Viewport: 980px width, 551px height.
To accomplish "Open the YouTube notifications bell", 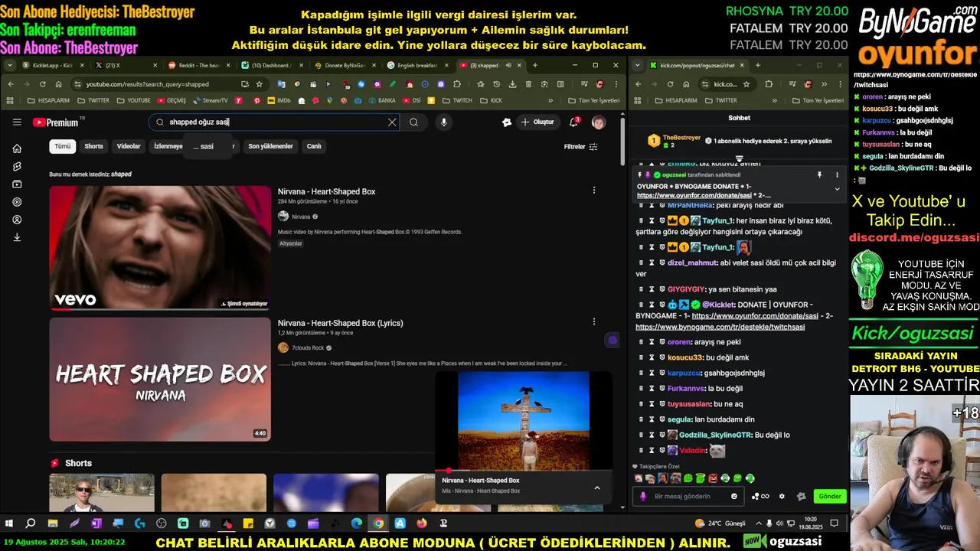I will (x=573, y=122).
